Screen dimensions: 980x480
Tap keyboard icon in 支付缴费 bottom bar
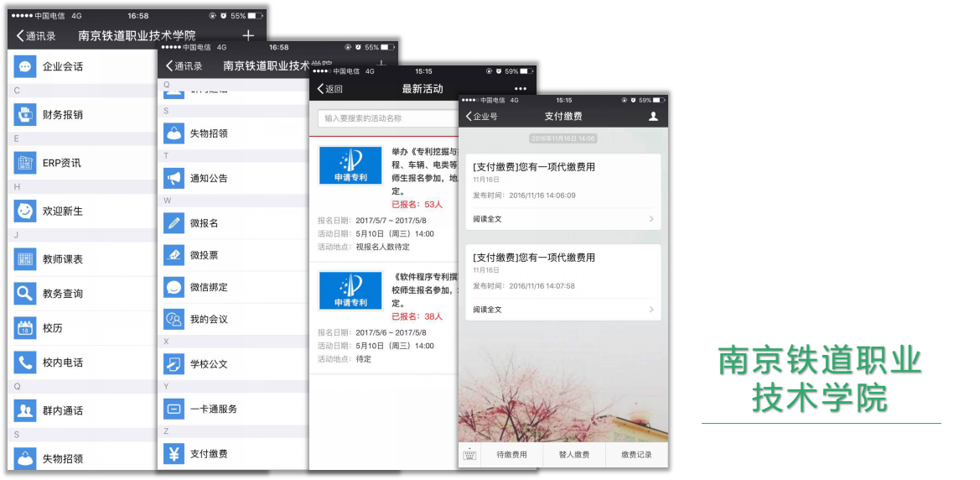click(x=469, y=455)
